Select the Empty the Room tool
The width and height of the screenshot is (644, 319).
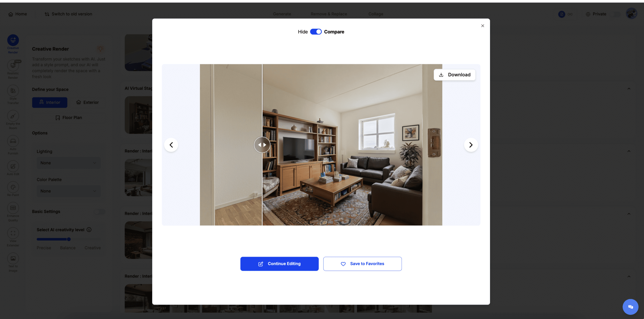pyautogui.click(x=13, y=116)
